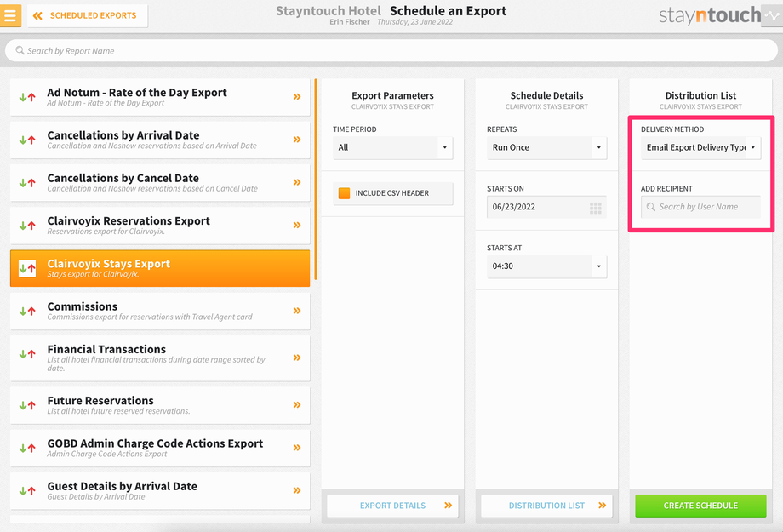This screenshot has width=783, height=532.
Task: Click chevron on Financial Transactions row
Action: (x=297, y=358)
